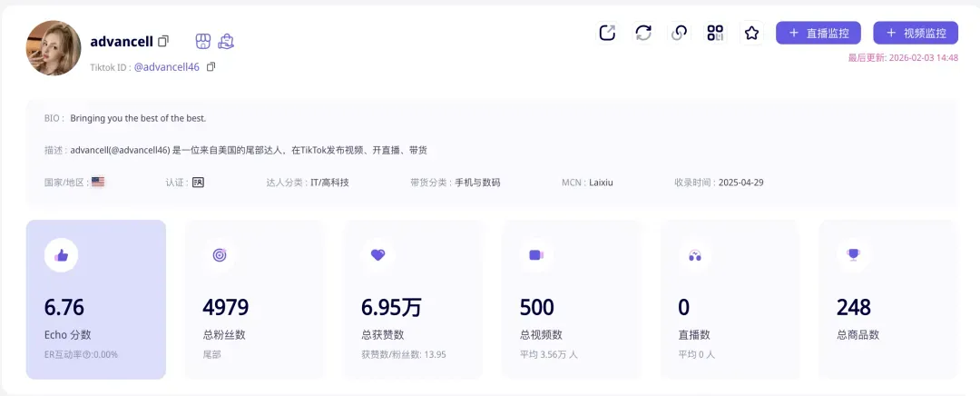Select the 总粉丝数 4979 card
This screenshot has width=980, height=396.
click(x=254, y=300)
